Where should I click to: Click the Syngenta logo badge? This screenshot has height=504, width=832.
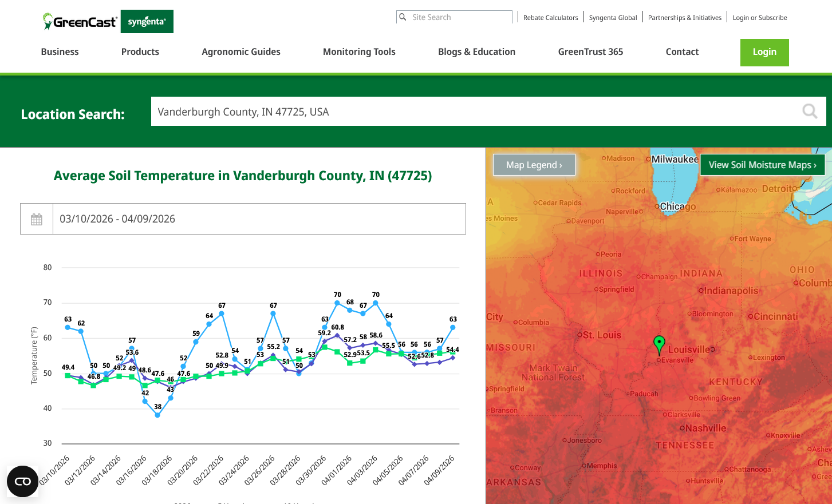click(147, 22)
